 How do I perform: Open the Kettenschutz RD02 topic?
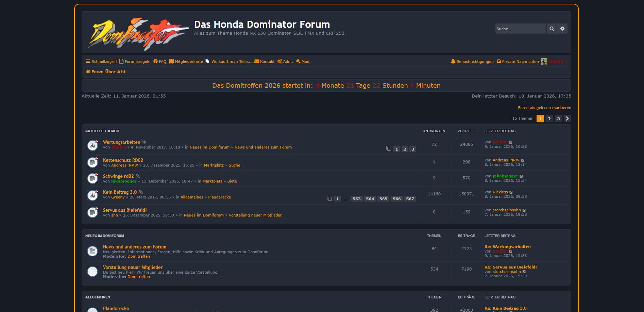(x=123, y=160)
